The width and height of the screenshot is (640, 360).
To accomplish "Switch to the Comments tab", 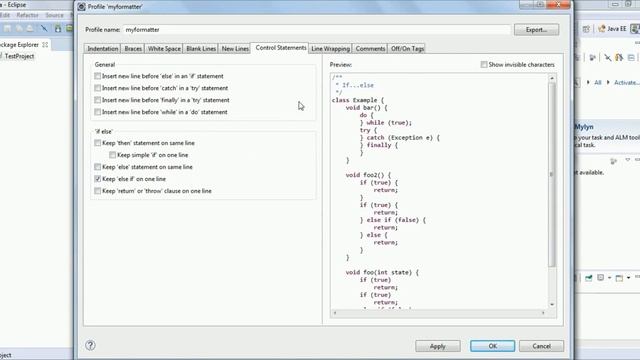I will (370, 49).
